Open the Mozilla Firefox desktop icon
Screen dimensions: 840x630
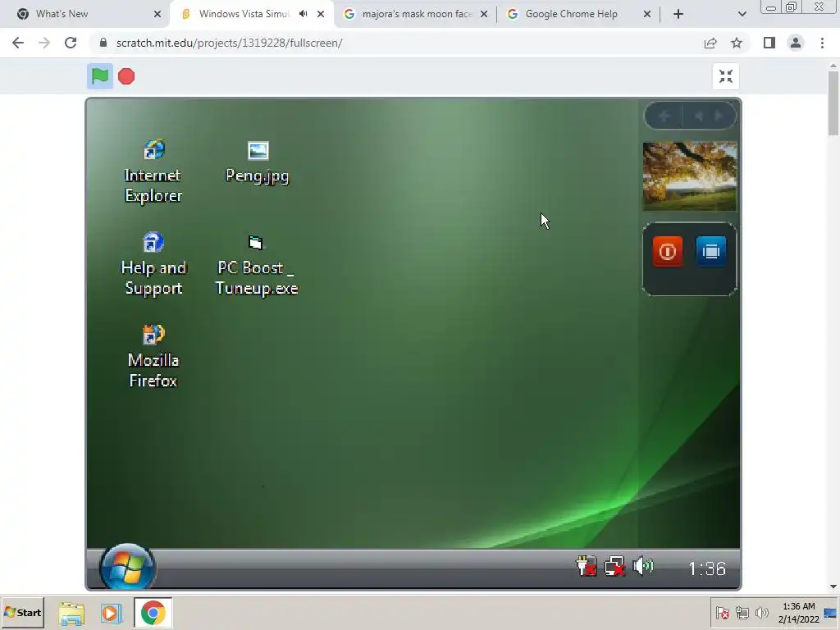153,356
